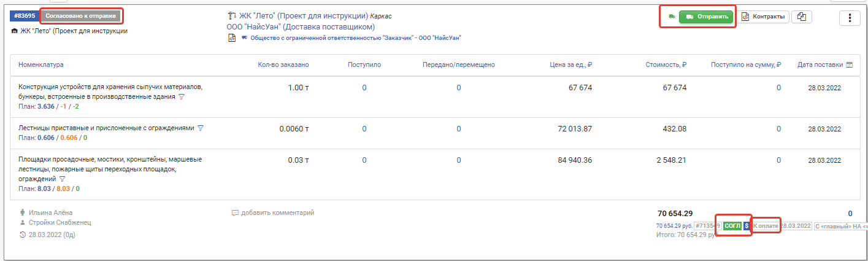
Task: Click the contract document icon under ООО НайсУан
Action: click(x=232, y=37)
